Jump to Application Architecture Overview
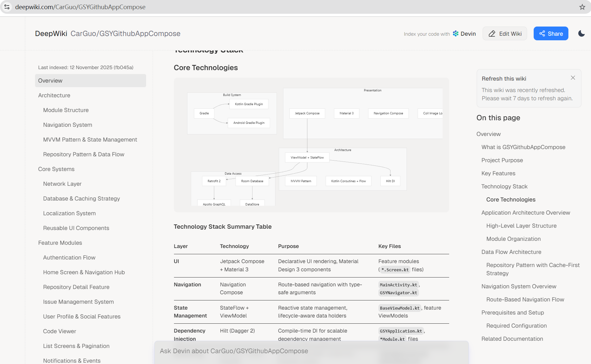Screen dimensions: 591x364 [525, 213]
